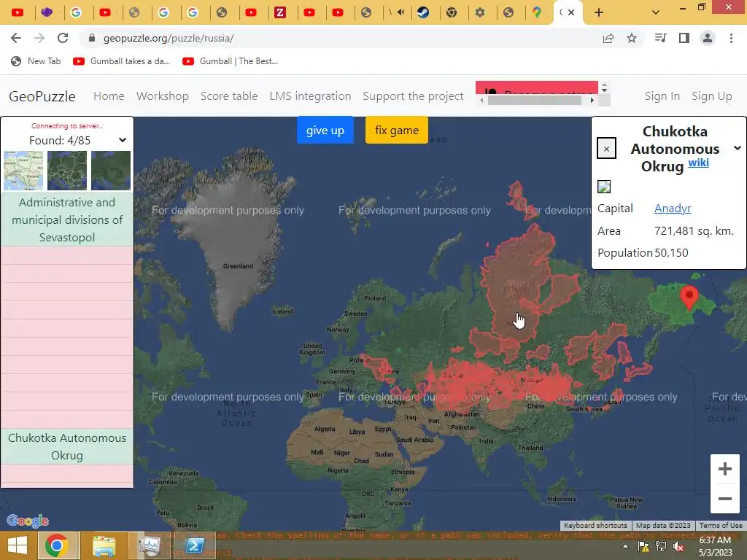Switch to the Steam tab
The image size is (747, 560).
tap(422, 12)
